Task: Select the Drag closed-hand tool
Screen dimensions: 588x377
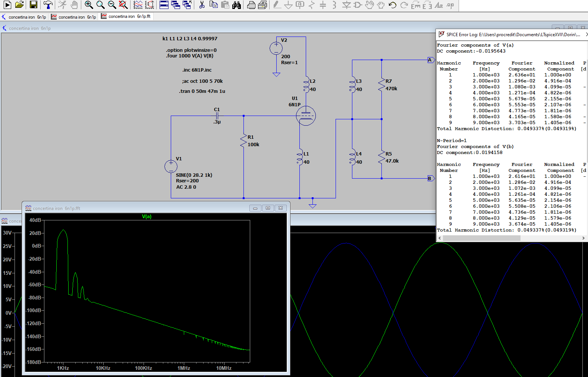Action: 381,5
